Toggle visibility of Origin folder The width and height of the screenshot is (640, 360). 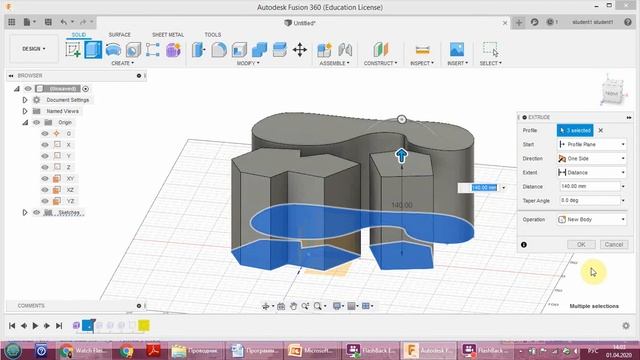click(37, 122)
